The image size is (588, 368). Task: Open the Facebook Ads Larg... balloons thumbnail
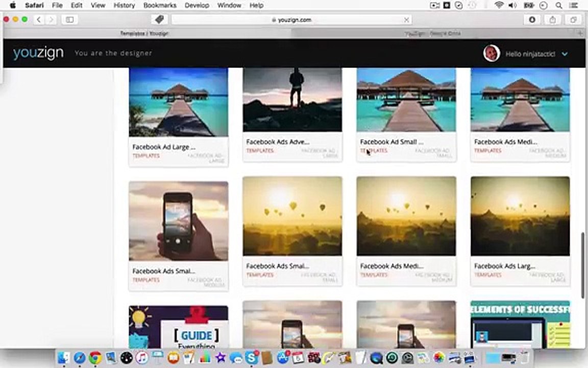[x=520, y=216]
